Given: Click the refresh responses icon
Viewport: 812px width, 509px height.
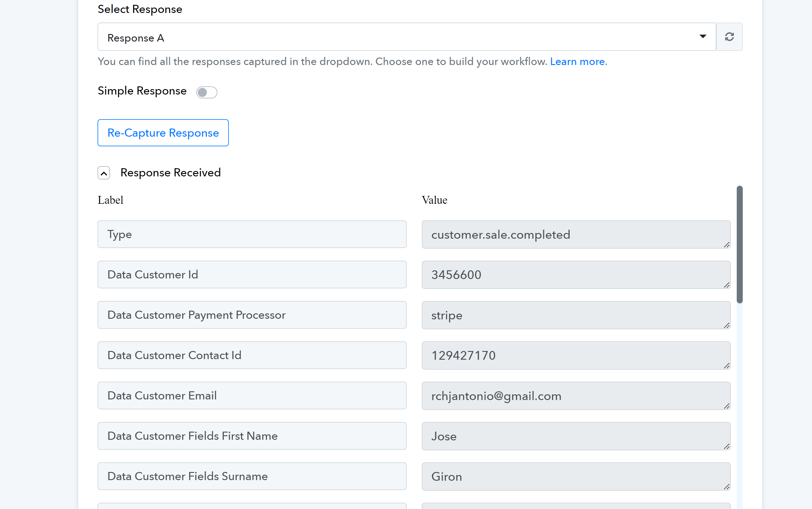Looking at the screenshot, I should 729,37.
